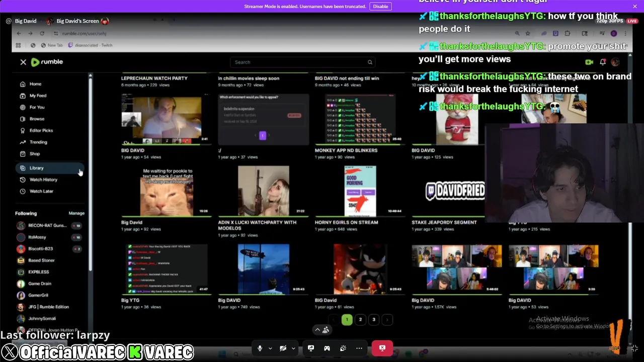This screenshot has height=362, width=644.
Task: Open cat meme Big David video thumbnail
Action: pos(166,191)
